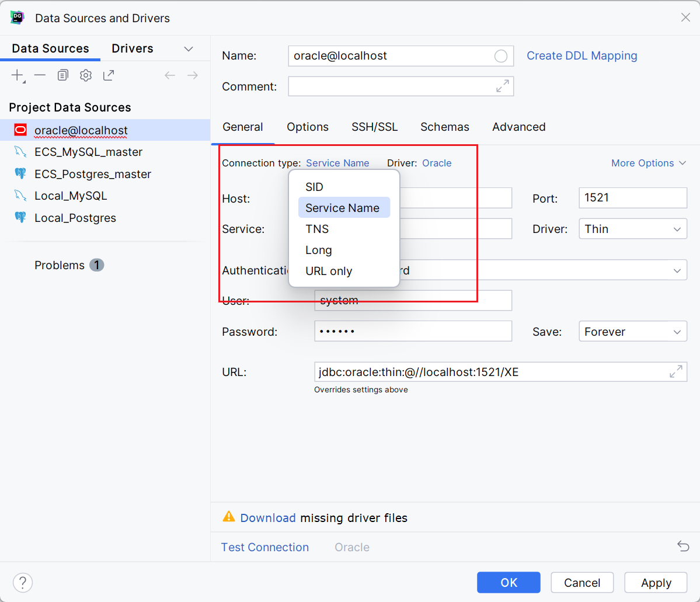The image size is (700, 602).
Task: Open help with the question mark button
Action: coord(23,582)
